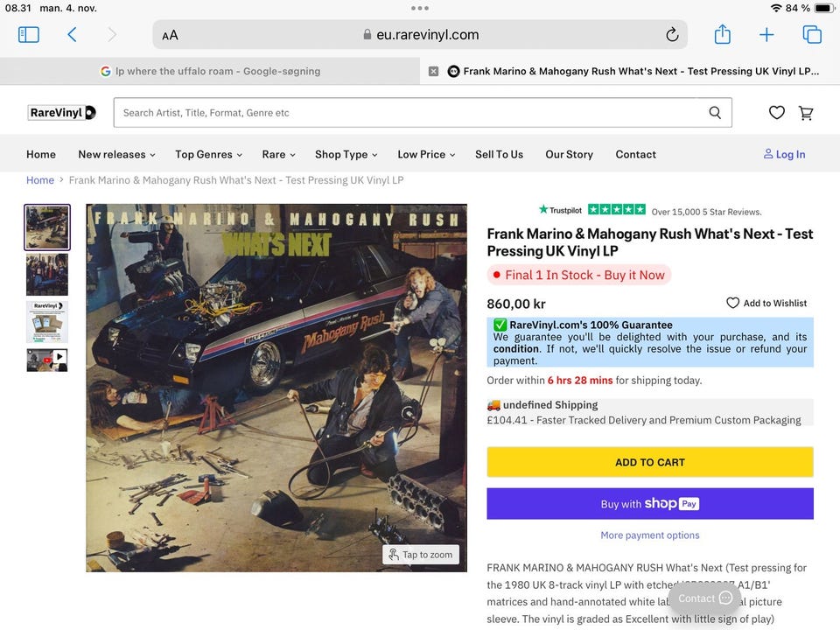This screenshot has height=630, width=840.
Task: Open the main album cover image
Action: 276,388
